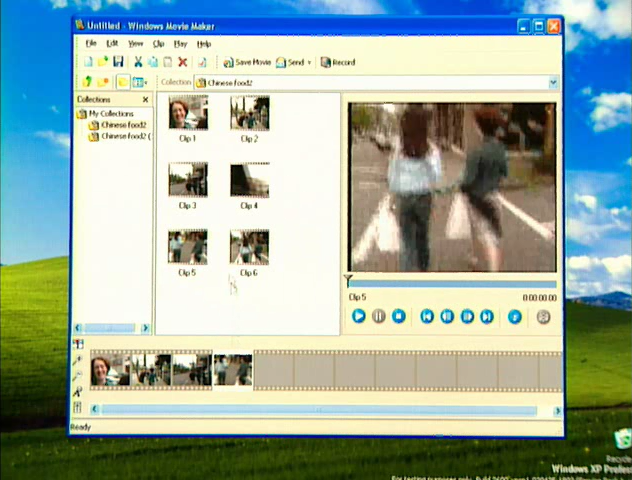Select the Chinese food2 ( collection
This screenshot has width=632, height=480.
point(126,136)
